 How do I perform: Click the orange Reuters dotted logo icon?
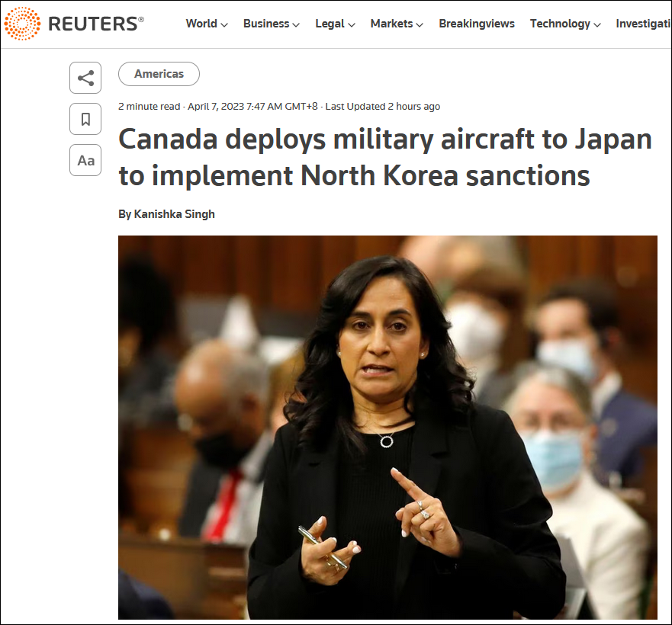pyautogui.click(x=22, y=24)
